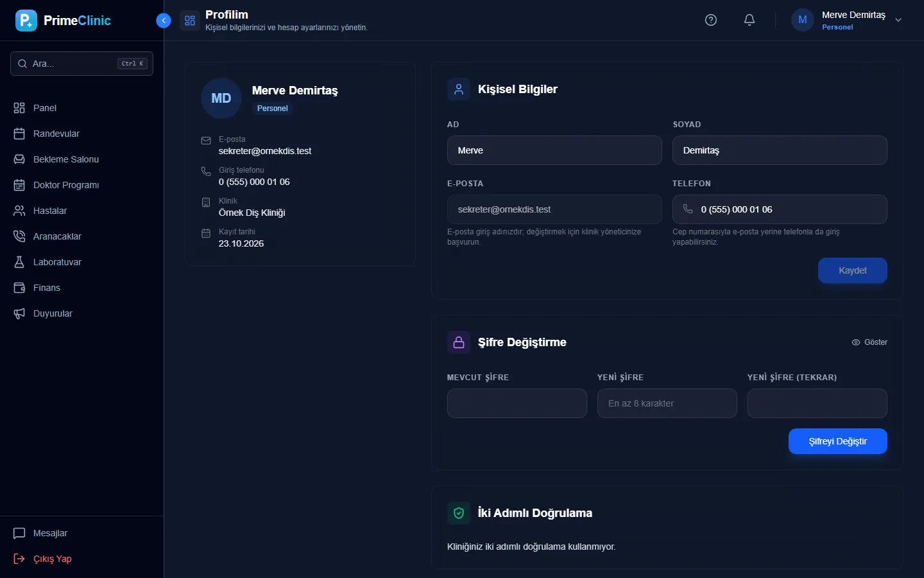Open the Mesajlar chat icon

point(19,533)
